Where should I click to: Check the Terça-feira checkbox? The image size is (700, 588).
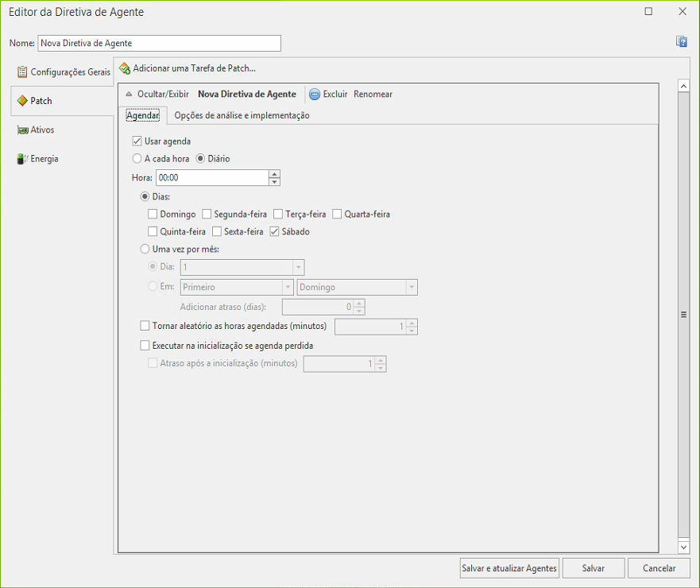click(278, 215)
